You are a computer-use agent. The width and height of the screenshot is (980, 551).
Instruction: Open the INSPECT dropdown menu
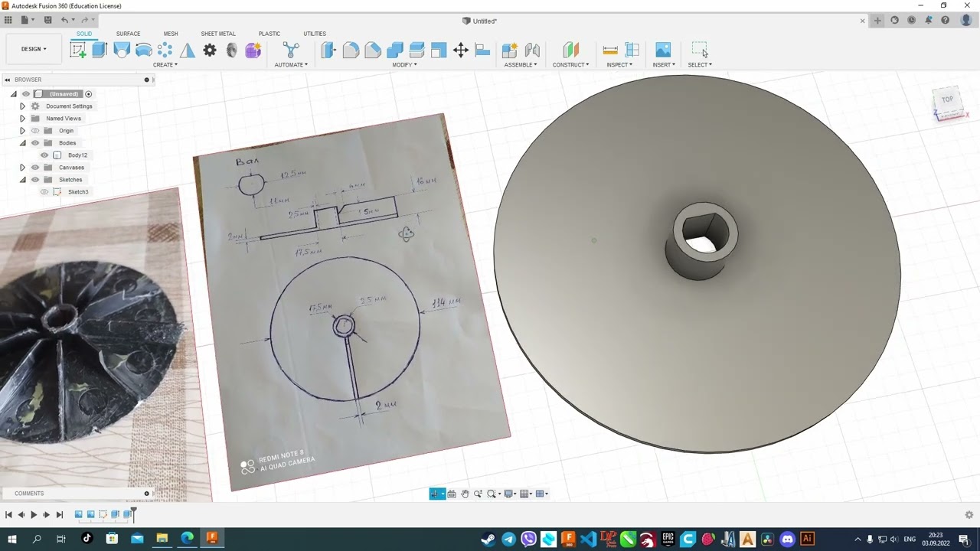pyautogui.click(x=619, y=65)
